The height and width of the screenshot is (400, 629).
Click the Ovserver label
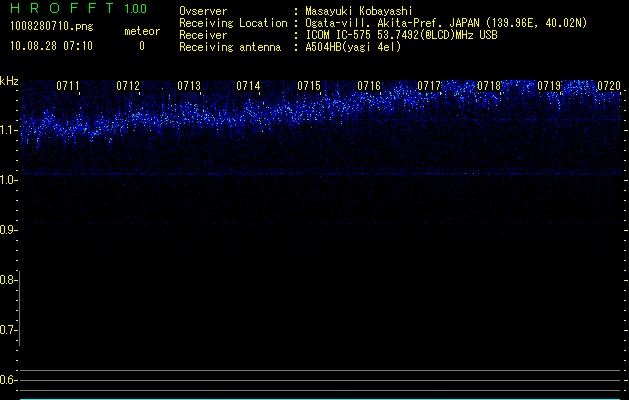203,11
